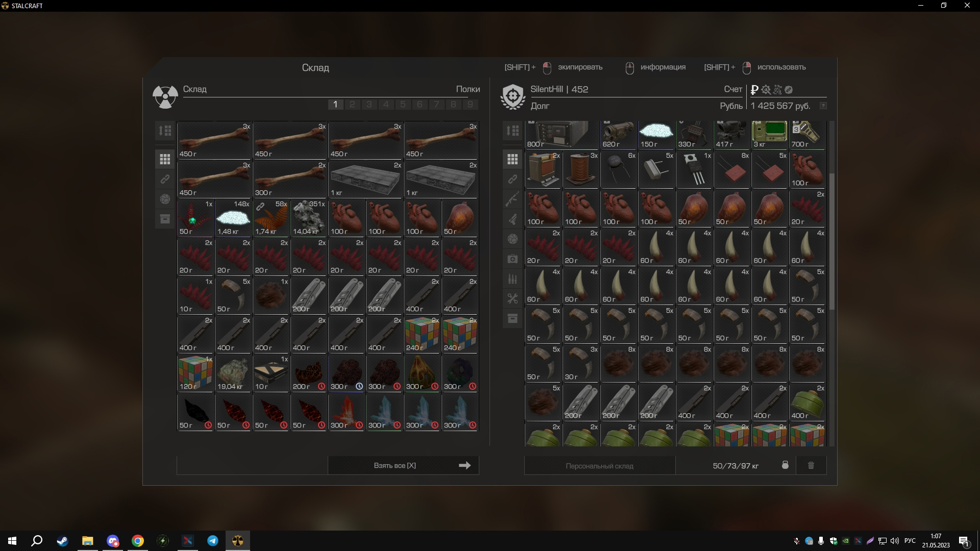The height and width of the screenshot is (551, 980).
Task: Select the tools wrench filter icon
Action: coord(512,299)
